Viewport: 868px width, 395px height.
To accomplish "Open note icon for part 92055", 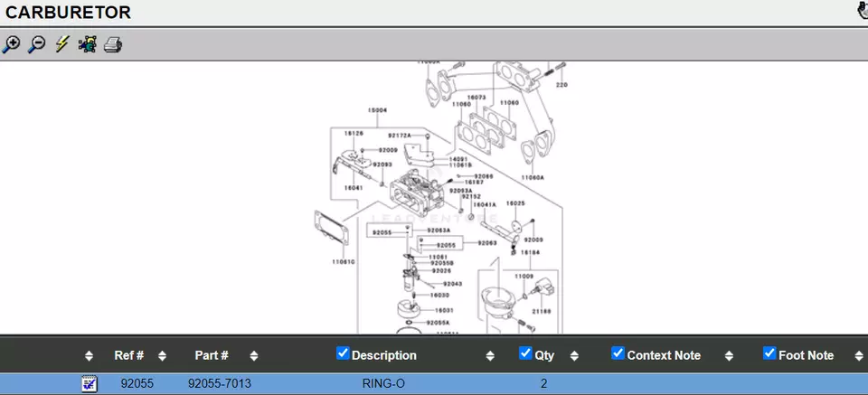I will click(89, 384).
